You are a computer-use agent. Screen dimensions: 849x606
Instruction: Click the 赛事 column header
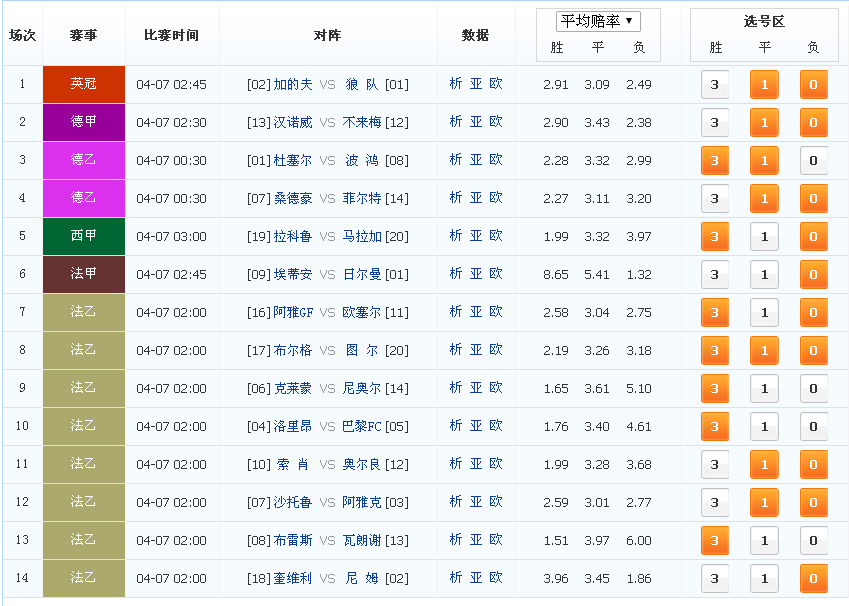tap(83, 35)
